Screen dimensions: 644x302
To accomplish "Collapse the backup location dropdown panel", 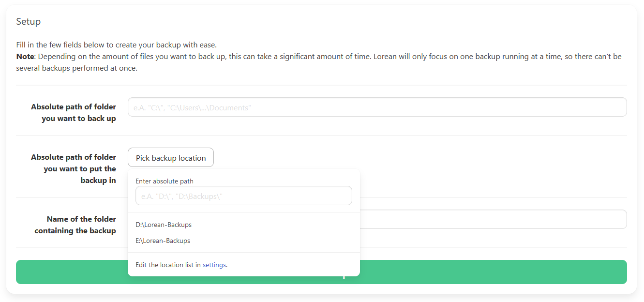I will 170,157.
